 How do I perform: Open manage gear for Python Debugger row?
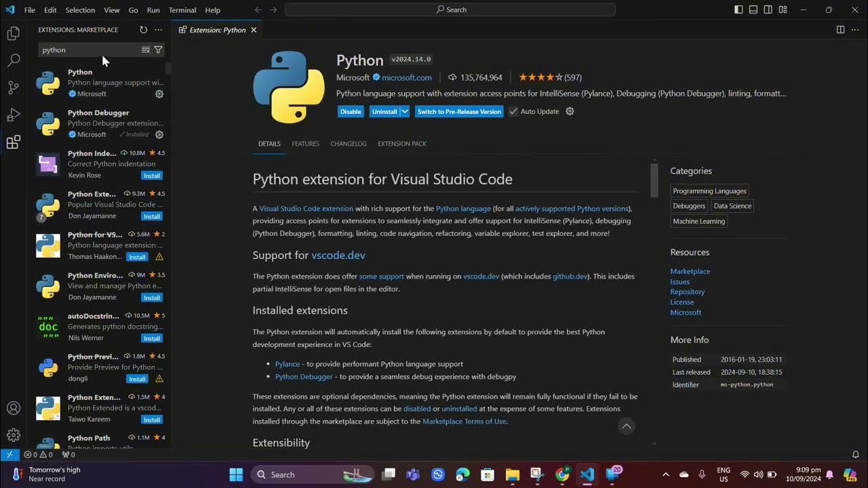click(x=159, y=135)
